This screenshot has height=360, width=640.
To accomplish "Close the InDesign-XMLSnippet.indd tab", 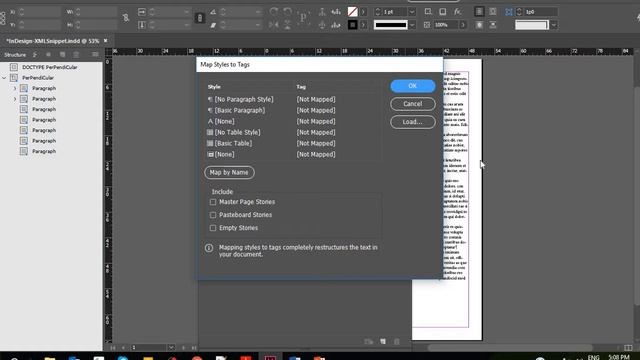I will coord(106,41).
